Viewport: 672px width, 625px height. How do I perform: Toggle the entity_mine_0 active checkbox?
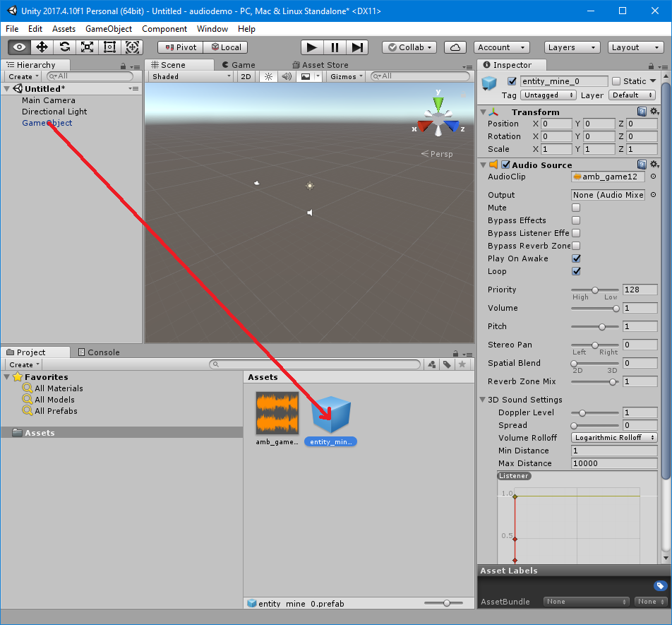pos(512,81)
